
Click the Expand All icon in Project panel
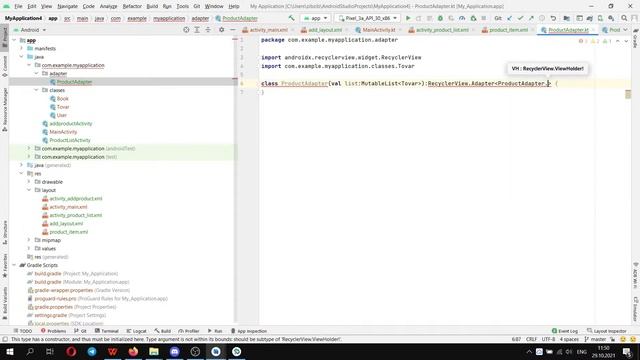[197, 30]
